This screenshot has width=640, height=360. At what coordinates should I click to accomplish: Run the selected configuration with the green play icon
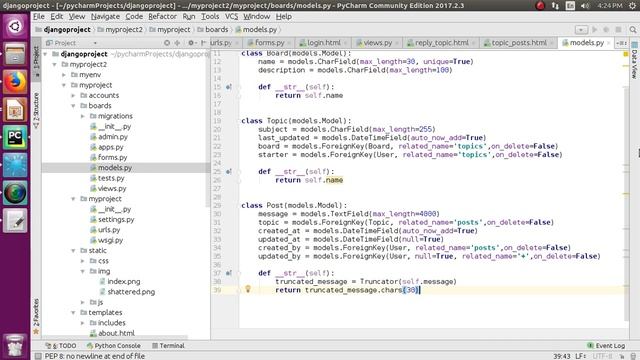(x=595, y=29)
